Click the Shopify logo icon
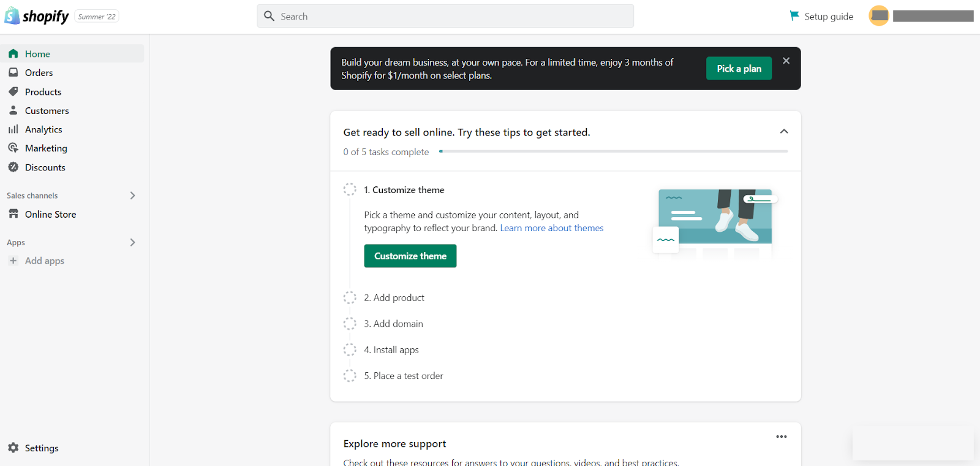980x466 pixels. tap(12, 16)
